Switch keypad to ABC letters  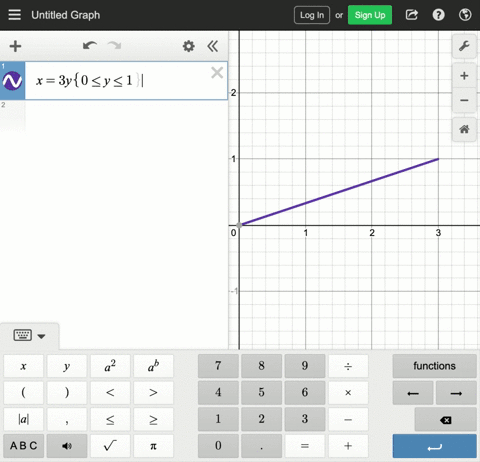(x=23, y=446)
